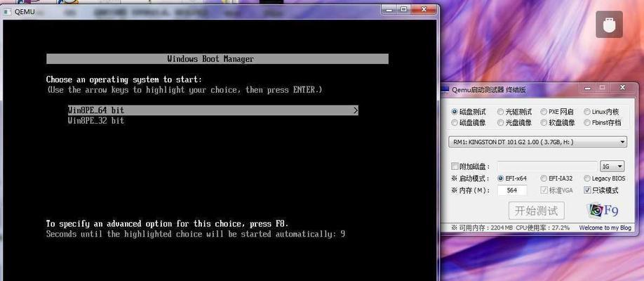Pick the Fbinst存档 radio option
The width and height of the screenshot is (644, 281).
(x=603, y=123)
